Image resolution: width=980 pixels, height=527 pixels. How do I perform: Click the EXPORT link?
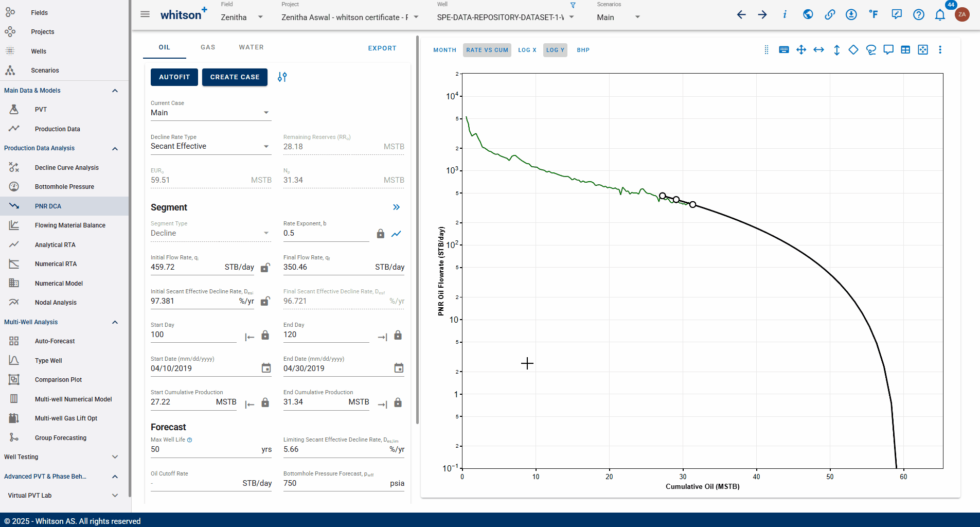[382, 48]
